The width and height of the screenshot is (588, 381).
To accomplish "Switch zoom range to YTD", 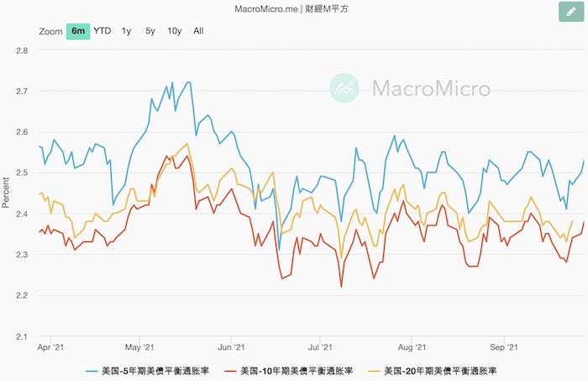I will click(x=102, y=31).
